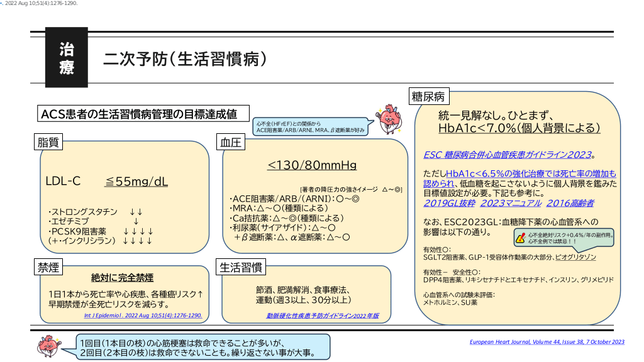Open the 2019GL抜粋 link
Image resolution: width=644 pixels, height=362 pixels.
point(449,203)
